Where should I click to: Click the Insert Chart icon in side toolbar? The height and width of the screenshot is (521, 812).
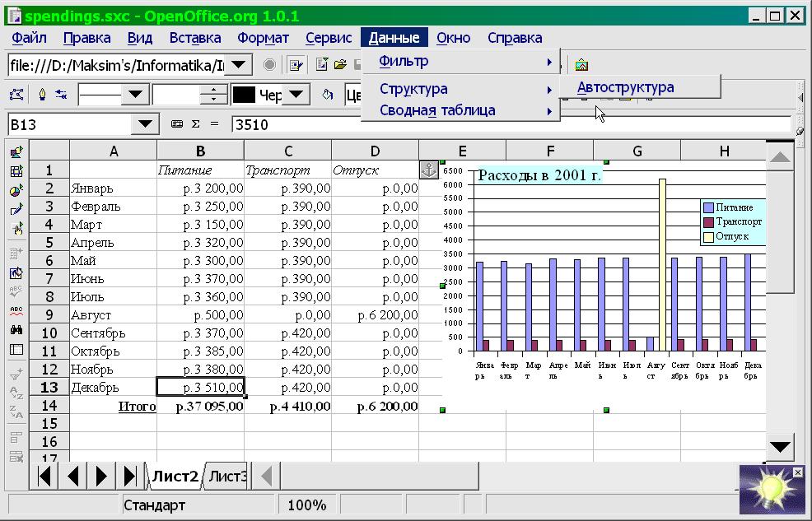[16, 190]
